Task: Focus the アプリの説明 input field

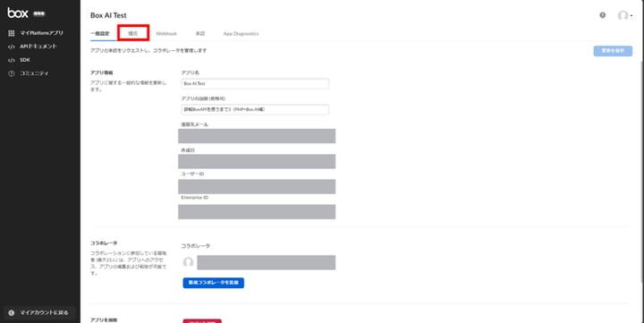Action: pyautogui.click(x=255, y=110)
